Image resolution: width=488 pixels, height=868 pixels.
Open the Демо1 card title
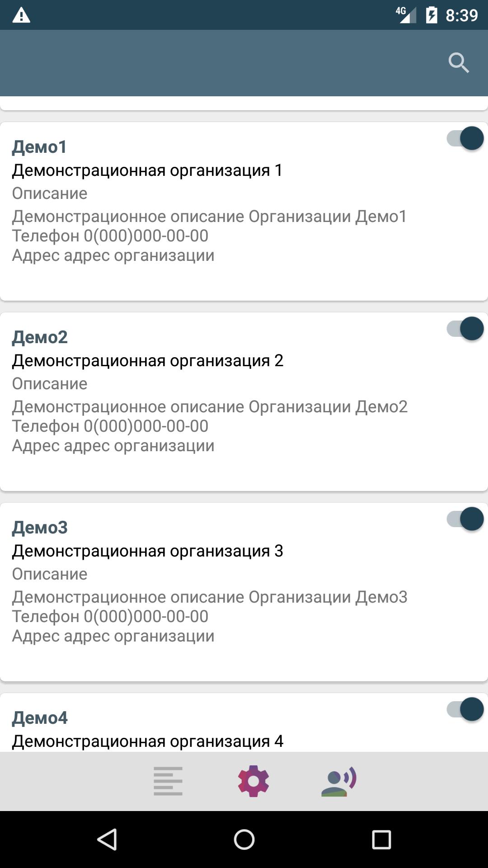[39, 147]
